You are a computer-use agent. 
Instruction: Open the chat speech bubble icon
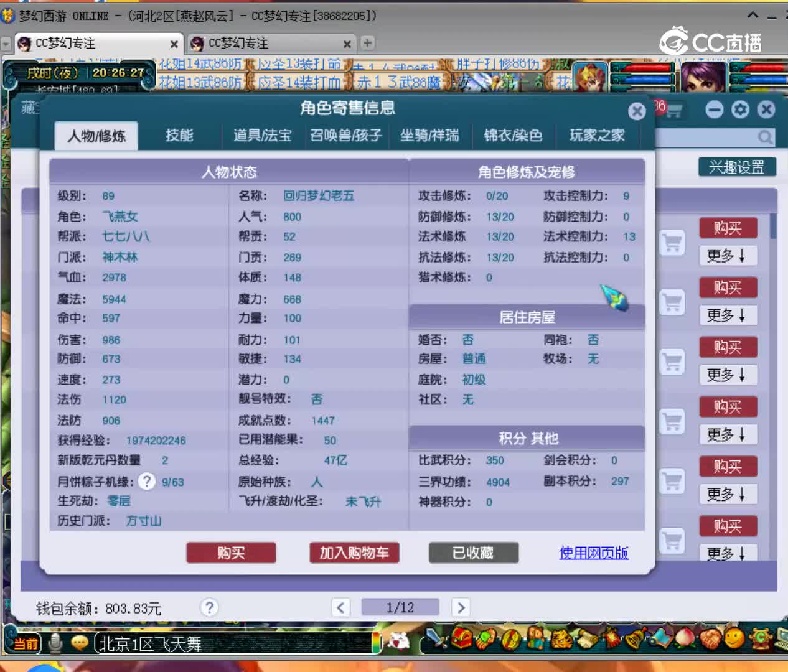click(x=79, y=642)
